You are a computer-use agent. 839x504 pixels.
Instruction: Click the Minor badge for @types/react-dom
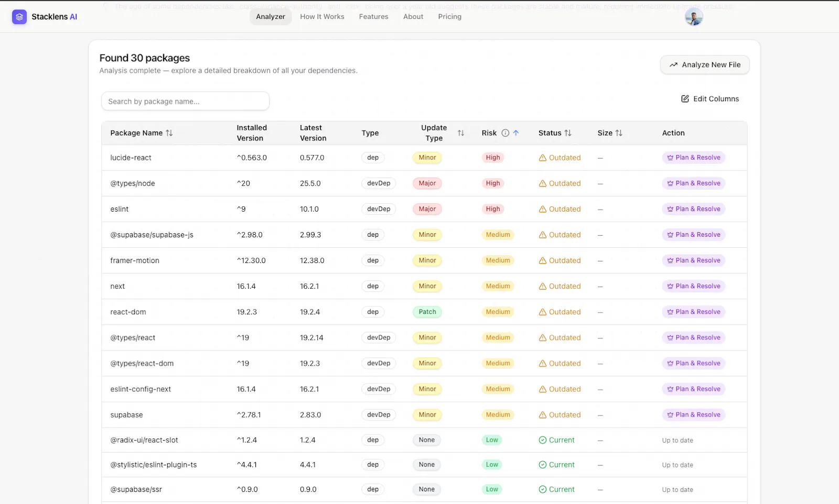(427, 363)
